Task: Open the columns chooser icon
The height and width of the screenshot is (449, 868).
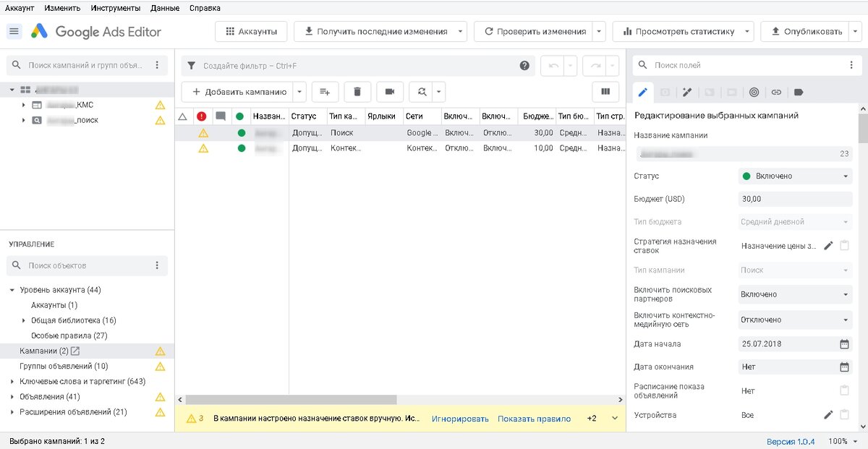Action: point(605,92)
